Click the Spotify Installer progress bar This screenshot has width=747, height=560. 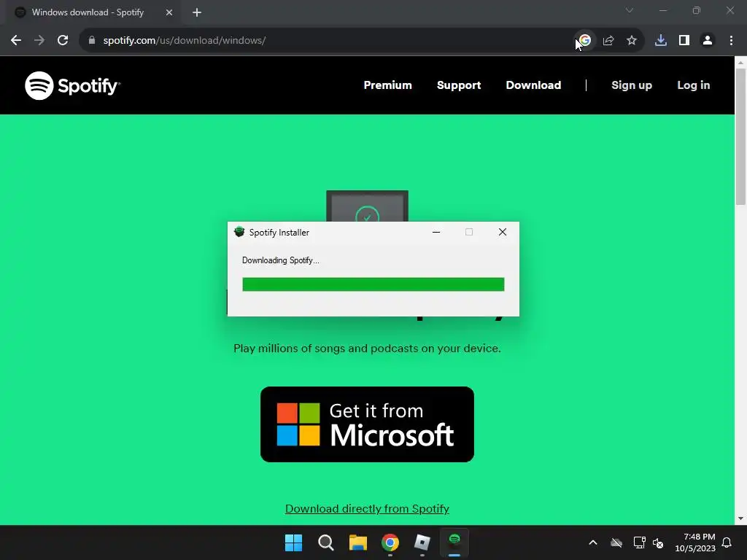coord(373,284)
